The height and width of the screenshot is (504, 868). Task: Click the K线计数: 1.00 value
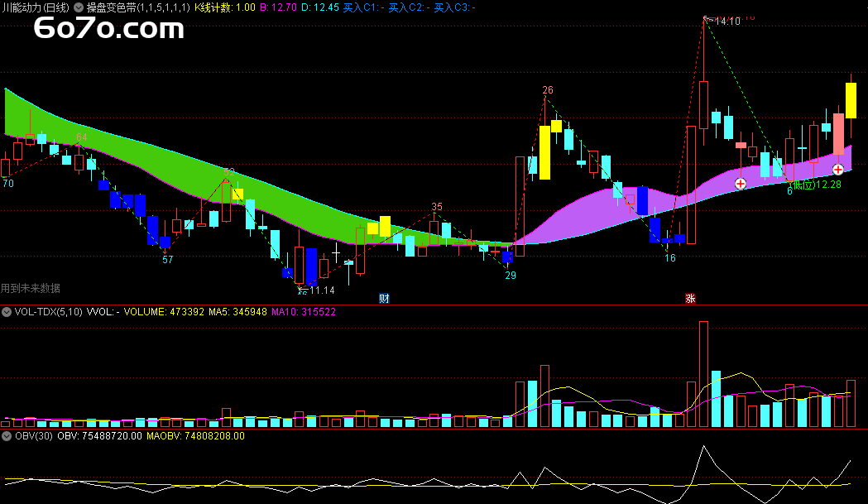(x=225, y=7)
